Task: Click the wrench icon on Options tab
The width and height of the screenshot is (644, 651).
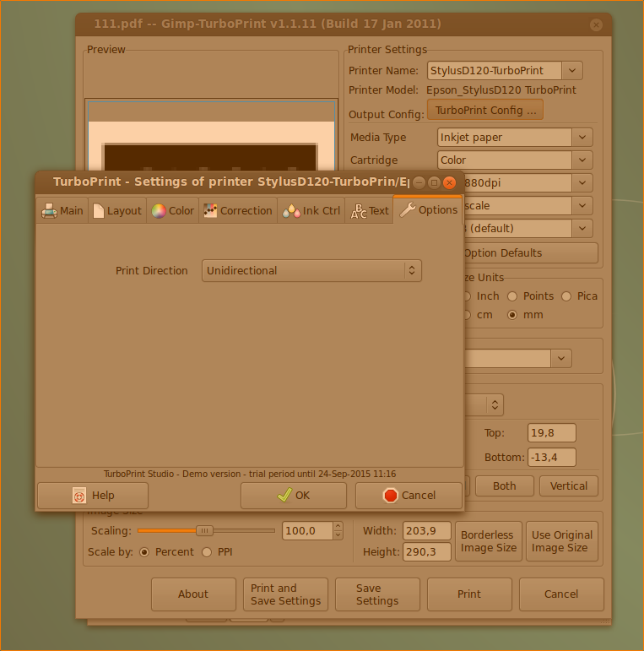Action: [x=408, y=210]
